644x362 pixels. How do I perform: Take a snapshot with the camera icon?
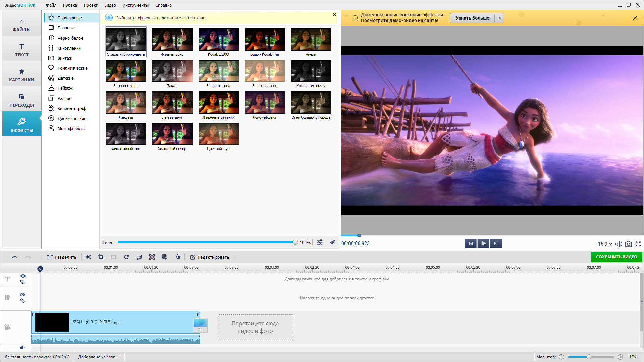coord(629,244)
